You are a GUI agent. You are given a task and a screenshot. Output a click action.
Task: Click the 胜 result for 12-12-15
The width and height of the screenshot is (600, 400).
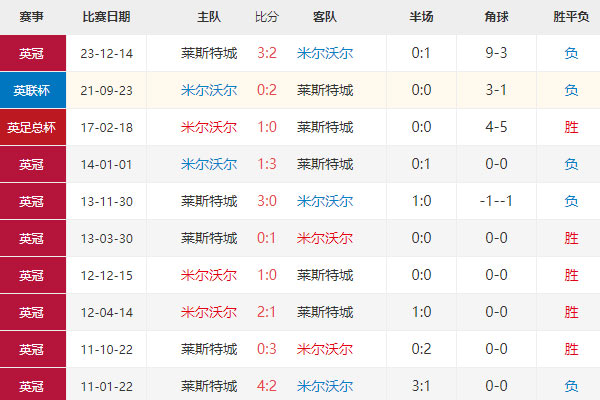(571, 275)
